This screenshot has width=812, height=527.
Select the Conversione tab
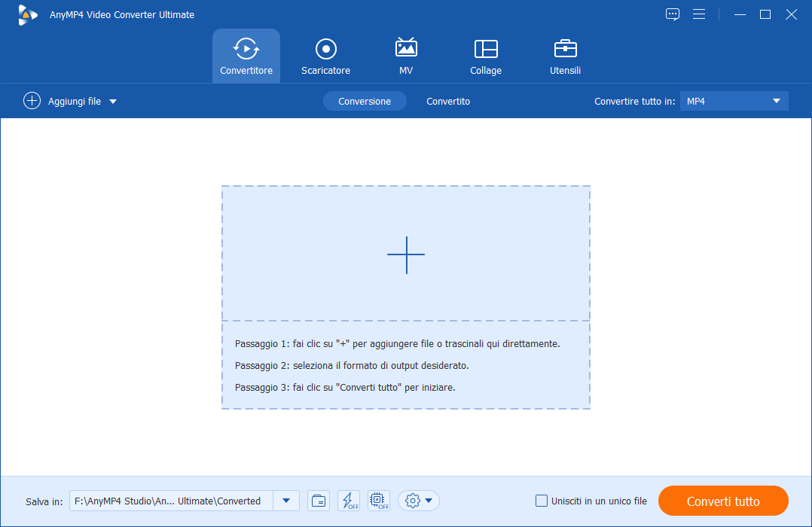coord(365,101)
